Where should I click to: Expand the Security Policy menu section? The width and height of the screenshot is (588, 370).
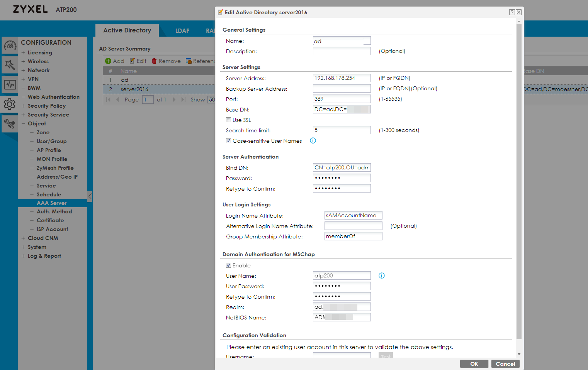(x=23, y=106)
